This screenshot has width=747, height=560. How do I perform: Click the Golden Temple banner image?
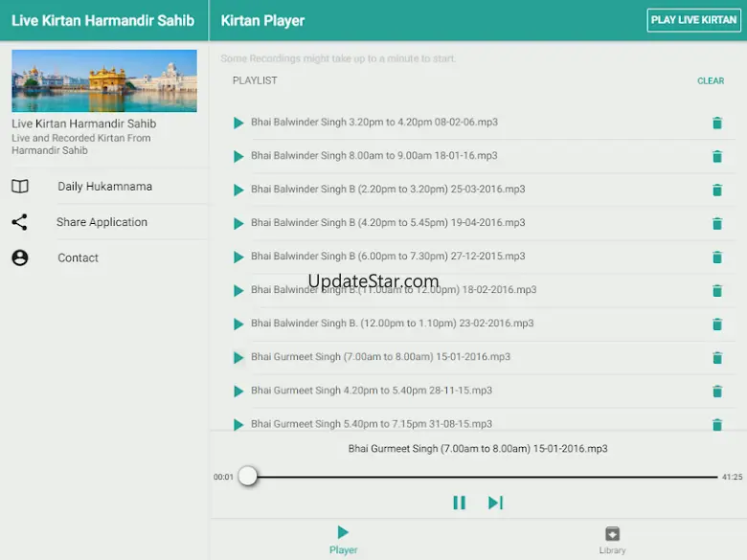coord(104,81)
